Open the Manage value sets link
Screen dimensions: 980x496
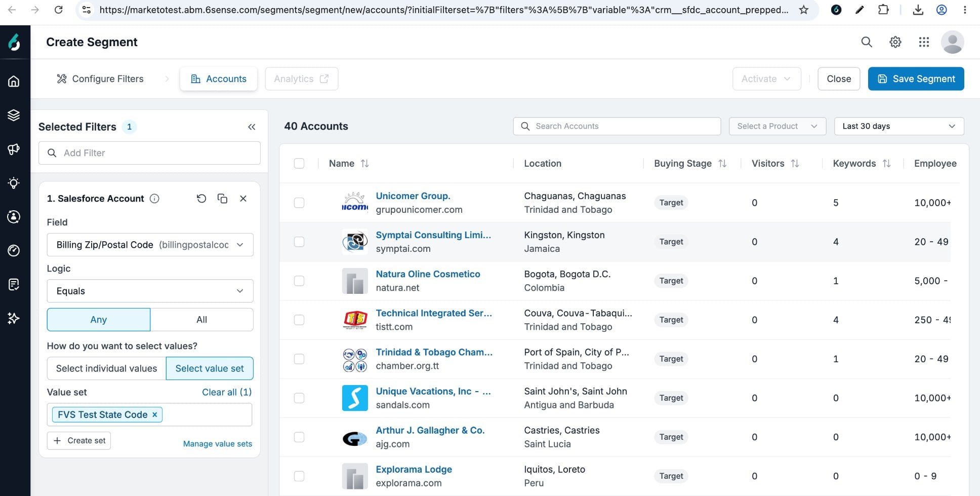point(218,444)
